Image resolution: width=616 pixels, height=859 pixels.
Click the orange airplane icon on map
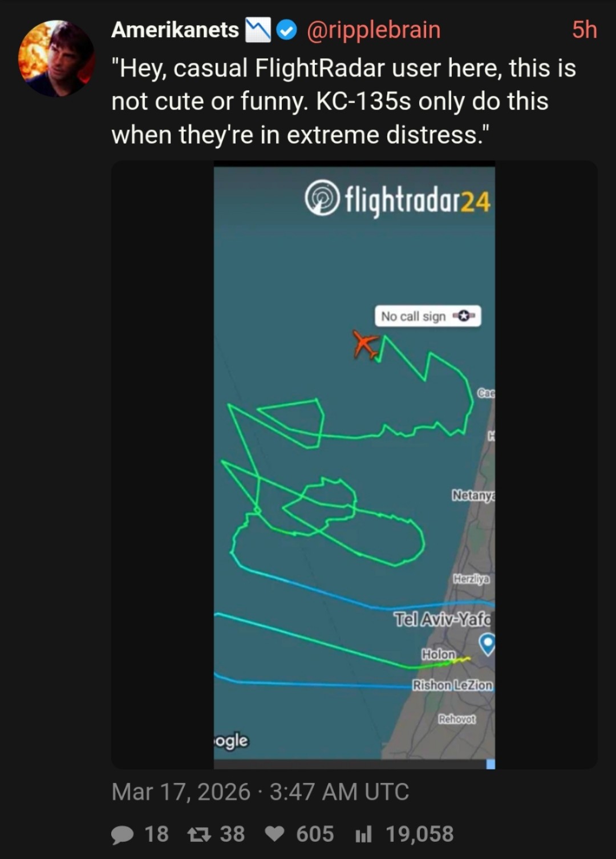[x=366, y=345]
